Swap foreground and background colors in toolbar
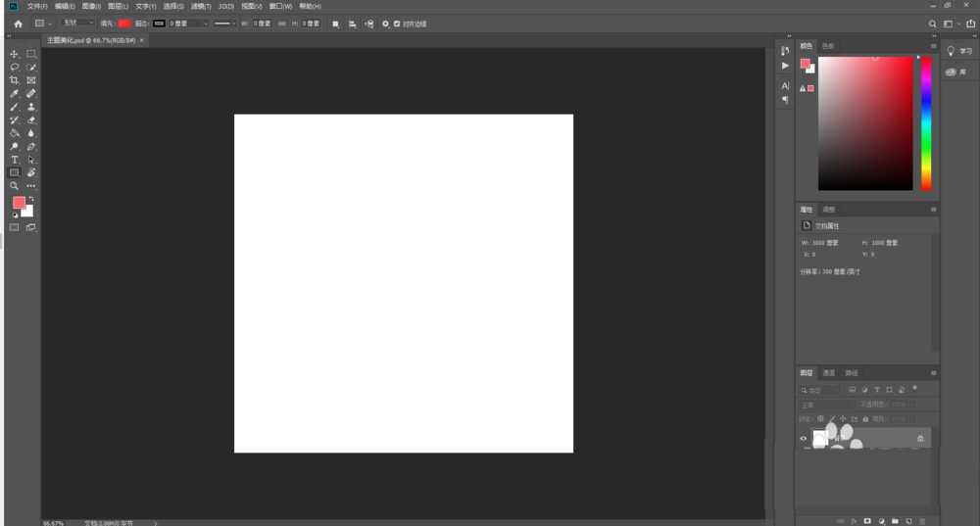This screenshot has height=526, width=980. tap(30, 199)
